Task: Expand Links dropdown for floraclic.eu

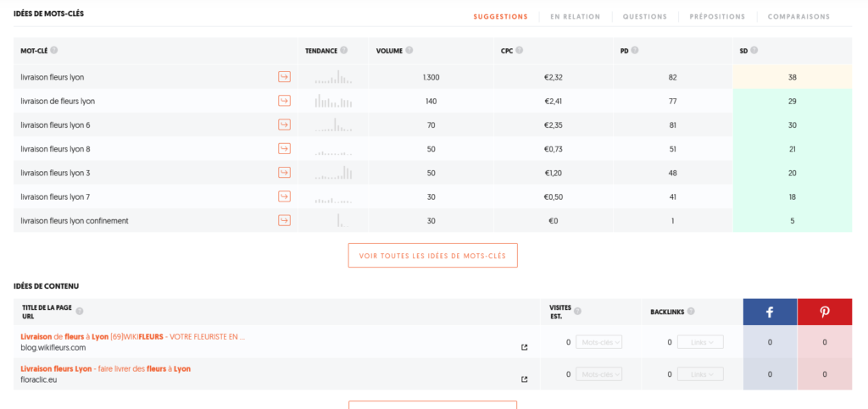Action: point(700,374)
